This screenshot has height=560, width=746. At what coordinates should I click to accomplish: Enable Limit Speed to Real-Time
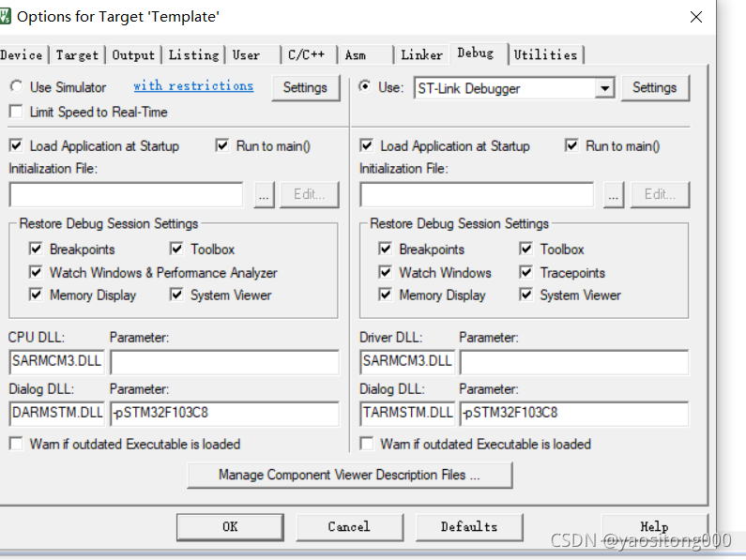[x=16, y=112]
